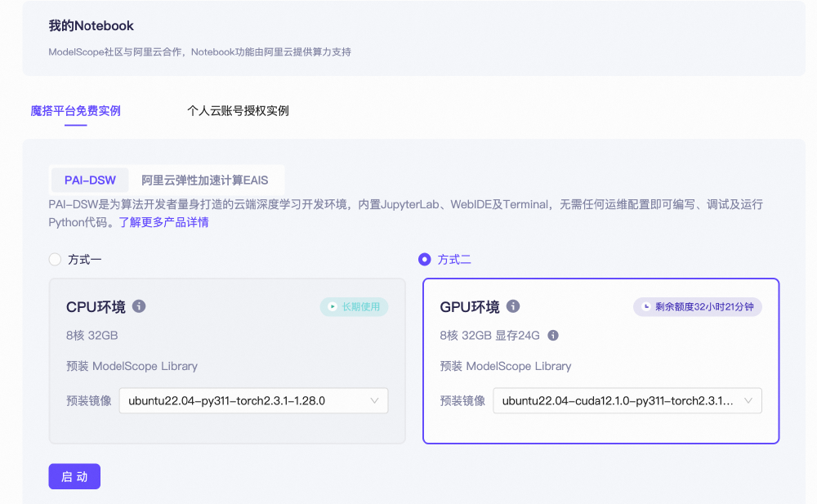The height and width of the screenshot is (504, 817).
Task: Open the GPU 预装镜像 dropdown
Action: tap(627, 400)
